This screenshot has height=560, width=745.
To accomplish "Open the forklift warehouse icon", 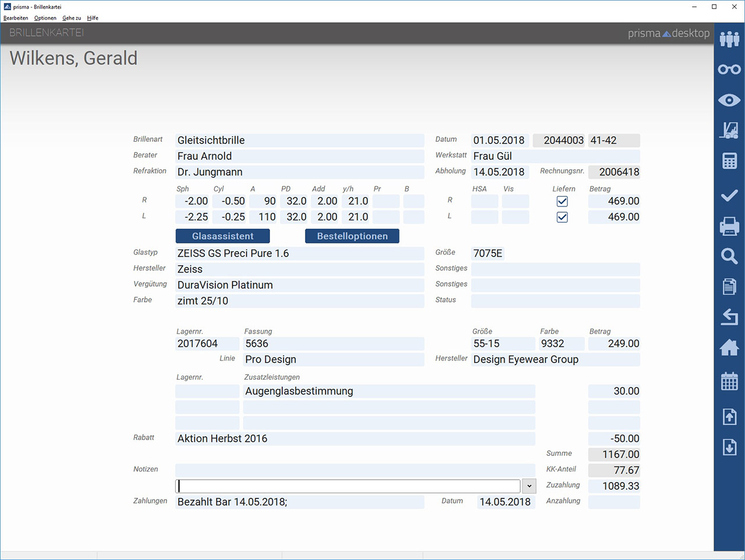I will click(729, 130).
